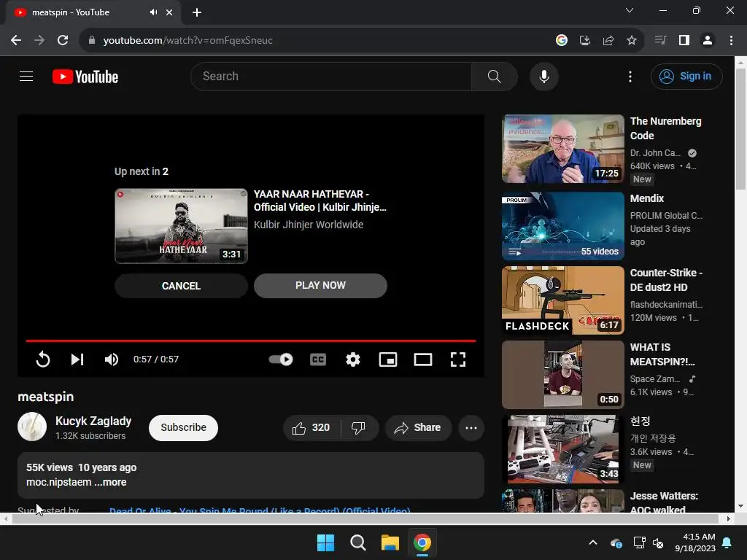The height and width of the screenshot is (560, 747).
Task: Click the search magnifier button
Action: click(x=494, y=76)
